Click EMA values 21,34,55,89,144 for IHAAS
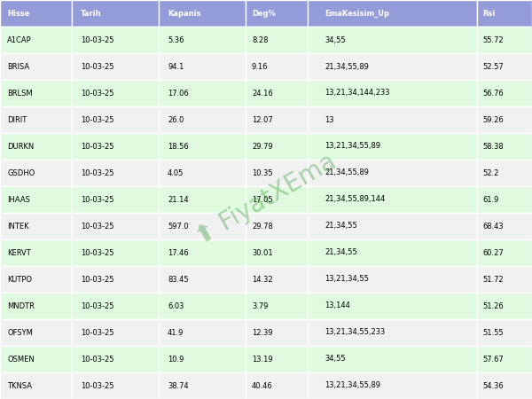This screenshot has height=399, width=532. click(x=355, y=199)
